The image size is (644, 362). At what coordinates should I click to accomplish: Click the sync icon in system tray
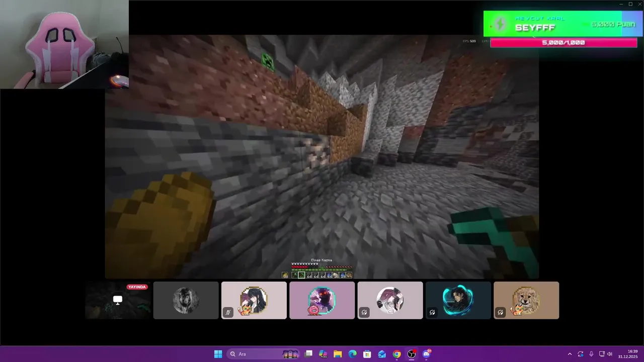581,354
